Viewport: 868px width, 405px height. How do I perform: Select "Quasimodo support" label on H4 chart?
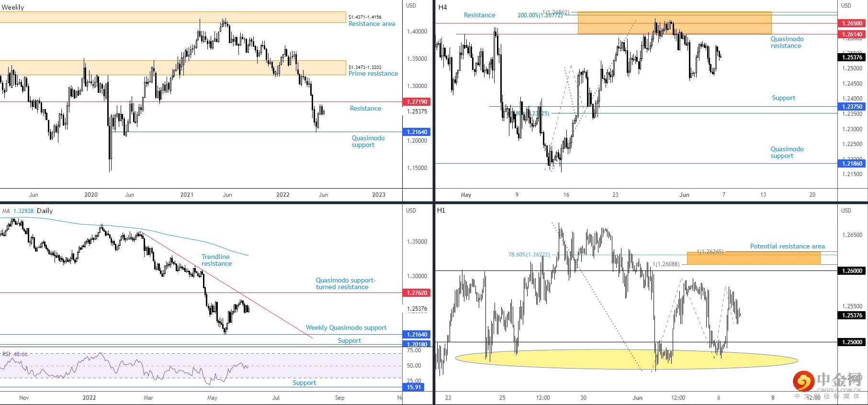point(787,153)
